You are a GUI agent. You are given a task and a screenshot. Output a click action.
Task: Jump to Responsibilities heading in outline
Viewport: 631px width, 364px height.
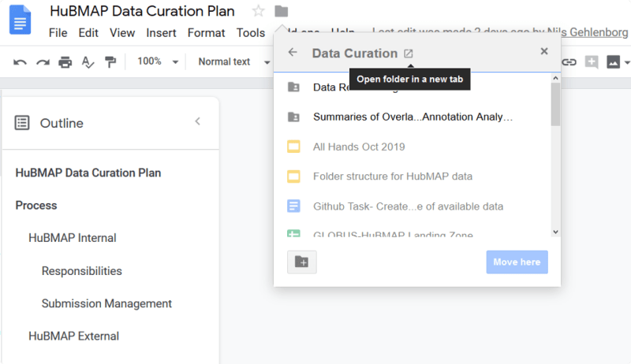click(82, 271)
